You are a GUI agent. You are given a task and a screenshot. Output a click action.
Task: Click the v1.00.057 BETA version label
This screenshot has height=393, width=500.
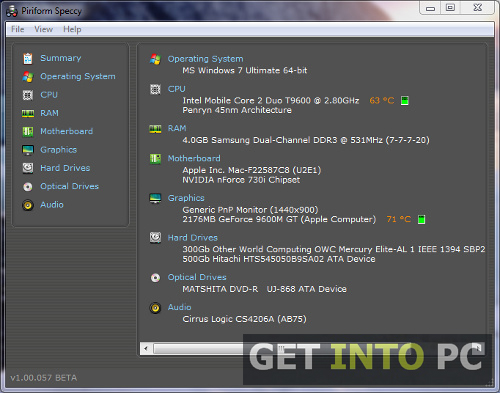[x=44, y=378]
